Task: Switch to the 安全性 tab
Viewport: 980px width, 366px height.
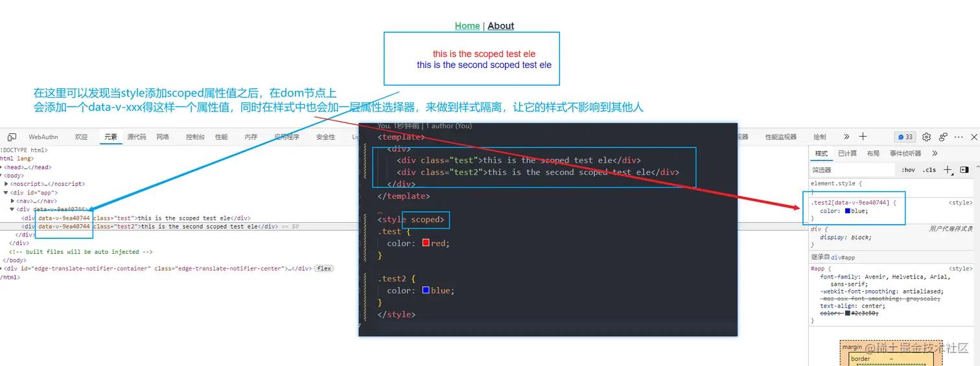Action: 326,137
